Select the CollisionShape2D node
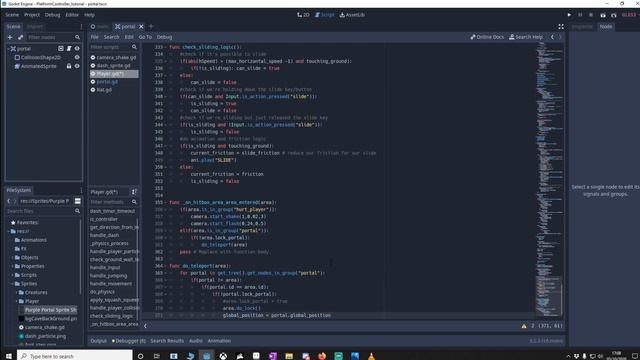Screen dimensions: 640x360 pos(40,58)
